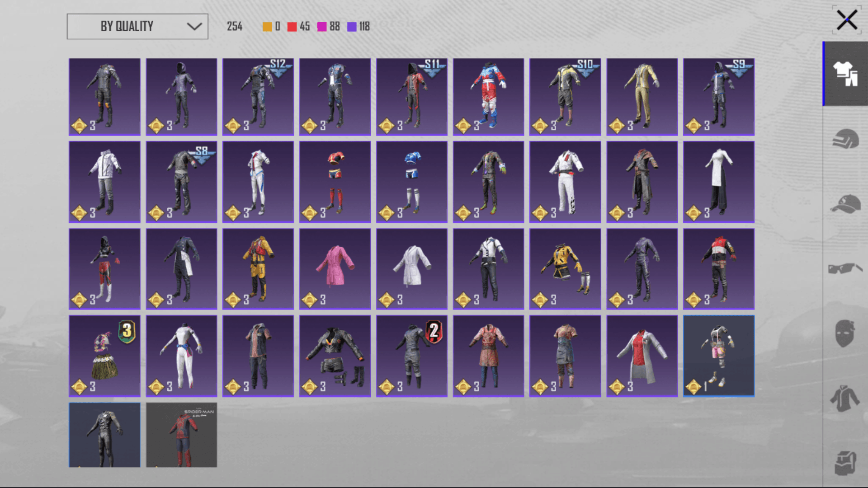Select the outfit tagged S8
This screenshot has width=868, height=488.
(x=181, y=182)
